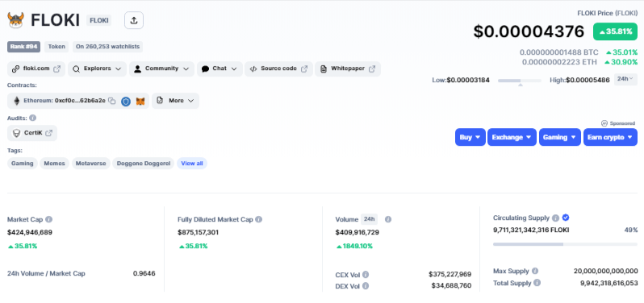Viewport: 644px width, 303px height.
Task: Click the Market Cap info icon
Action: [49, 219]
